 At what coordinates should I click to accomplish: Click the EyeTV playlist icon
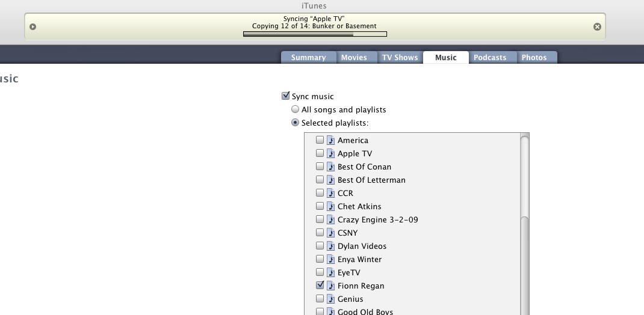pos(330,272)
